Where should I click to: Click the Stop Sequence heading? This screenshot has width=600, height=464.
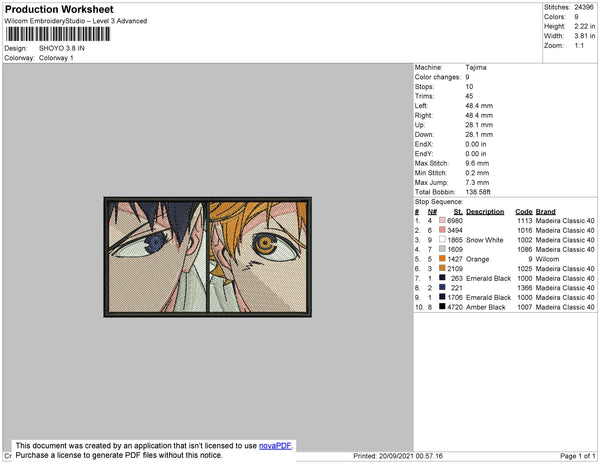point(439,202)
